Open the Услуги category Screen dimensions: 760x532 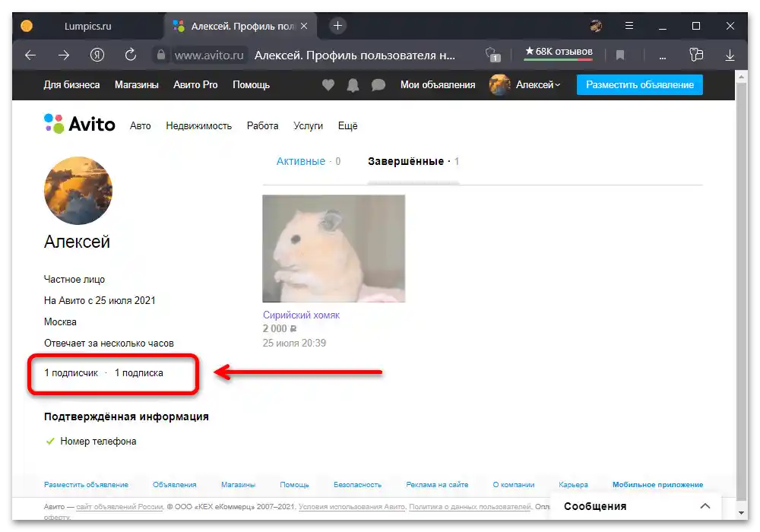[309, 126]
